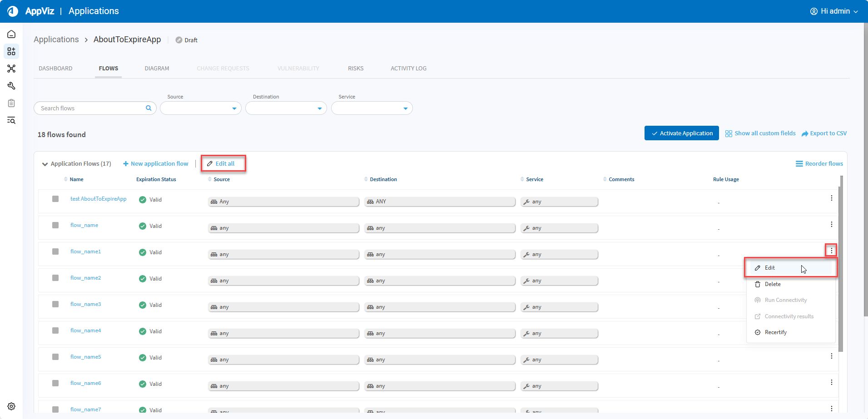Image resolution: width=868 pixels, height=419 pixels.
Task: Click the search magnifier icon in flows field
Action: 149,108
